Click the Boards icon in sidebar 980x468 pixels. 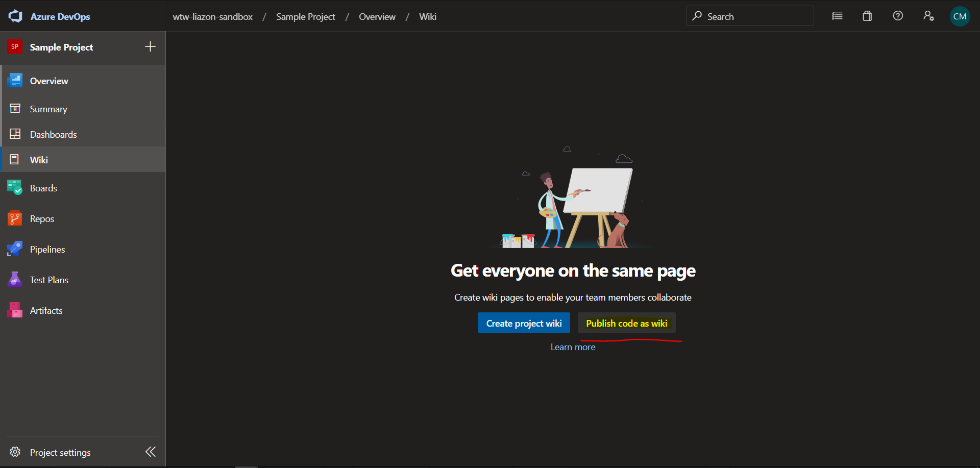coord(15,188)
